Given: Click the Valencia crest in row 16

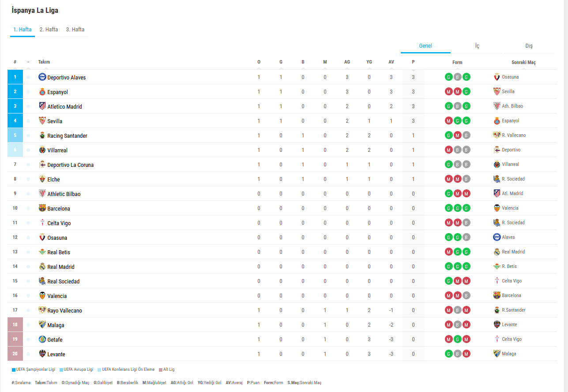Looking at the screenshot, I should [x=42, y=295].
